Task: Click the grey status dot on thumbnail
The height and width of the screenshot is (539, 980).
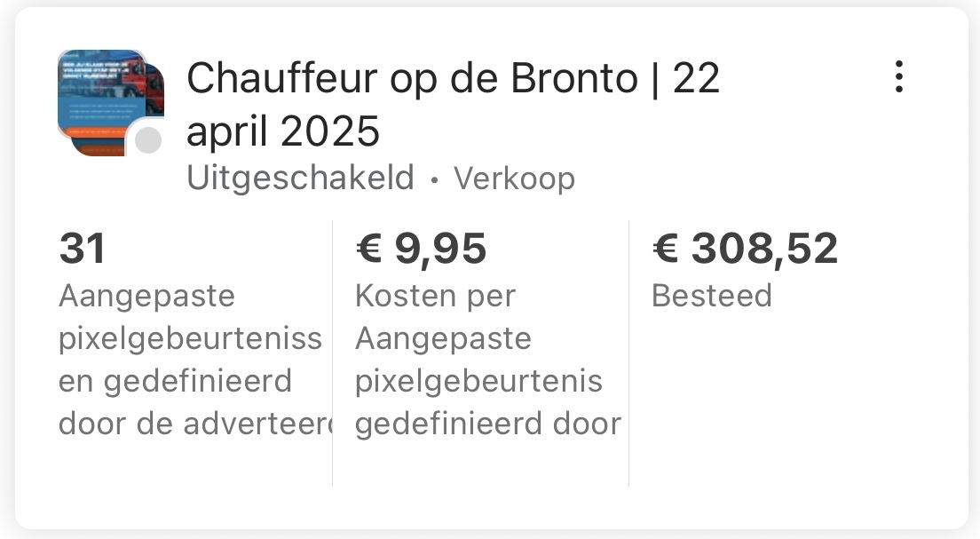Action: (x=148, y=140)
